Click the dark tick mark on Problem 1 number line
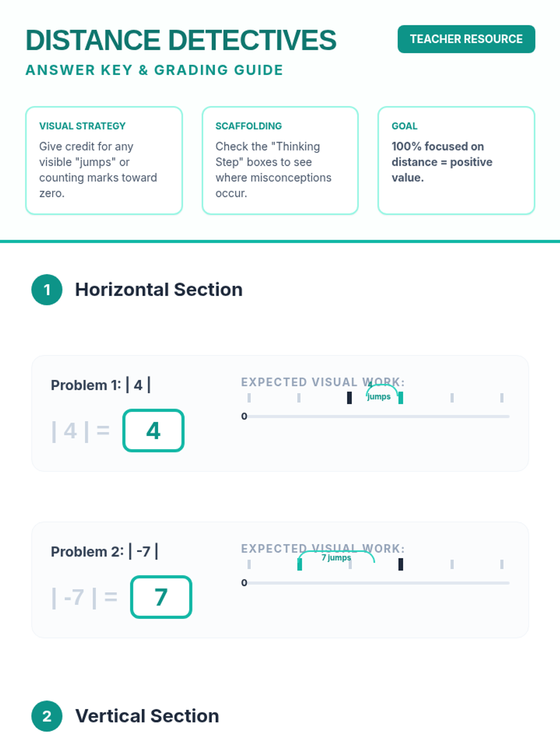Viewport: 560px width, 747px height. tap(350, 398)
